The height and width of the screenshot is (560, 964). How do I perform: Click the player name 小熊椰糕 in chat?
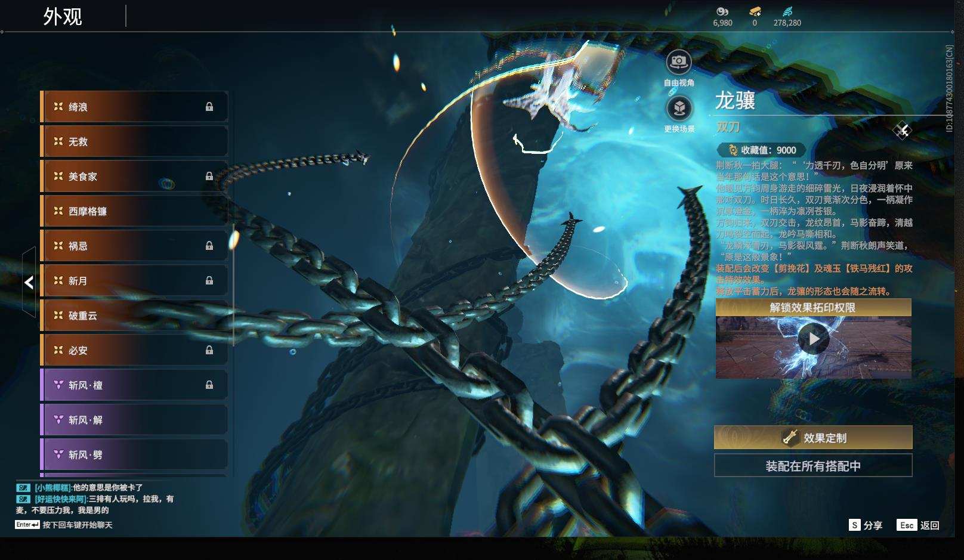(52, 488)
